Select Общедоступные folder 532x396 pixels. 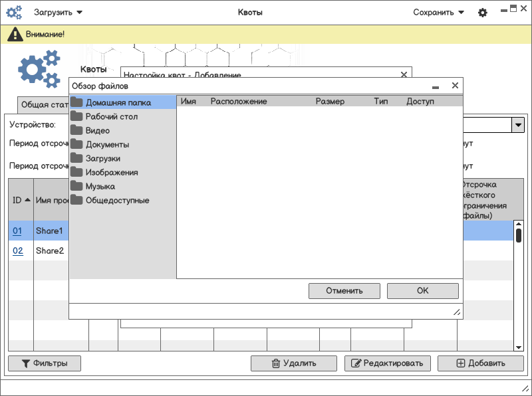pos(123,200)
